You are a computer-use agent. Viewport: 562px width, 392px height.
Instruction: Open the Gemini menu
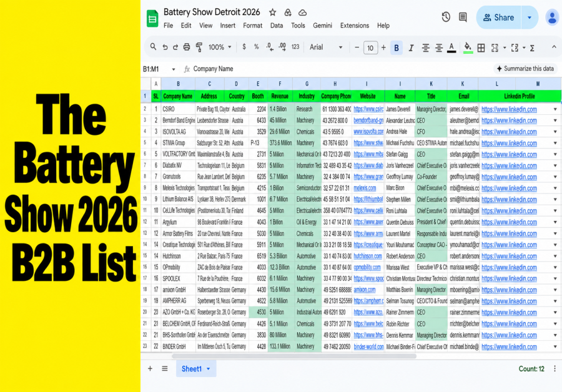coord(322,26)
